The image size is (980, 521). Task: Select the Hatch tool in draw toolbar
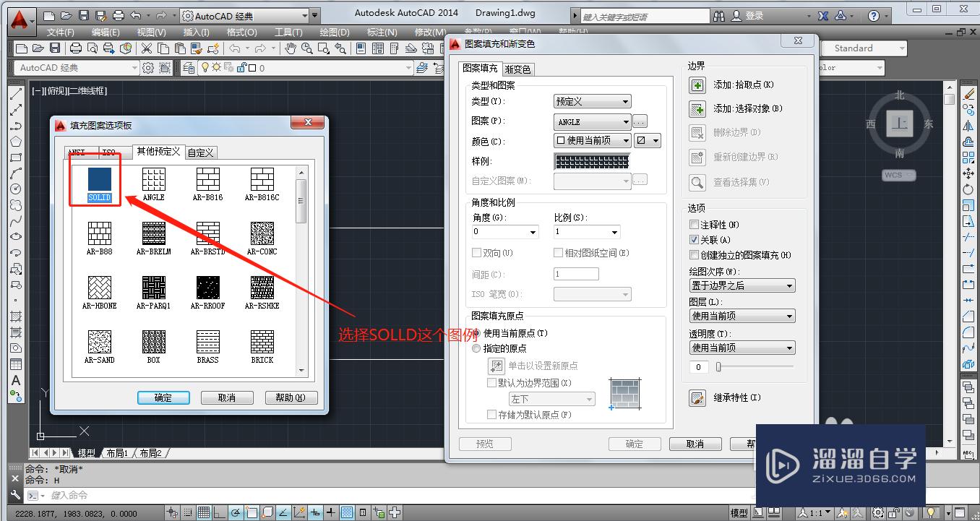[15, 317]
